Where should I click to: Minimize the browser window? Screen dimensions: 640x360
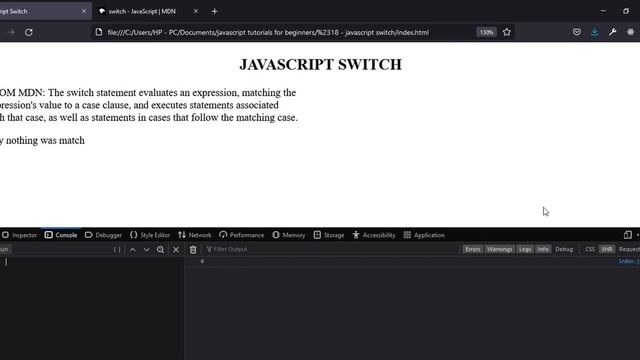[603, 11]
